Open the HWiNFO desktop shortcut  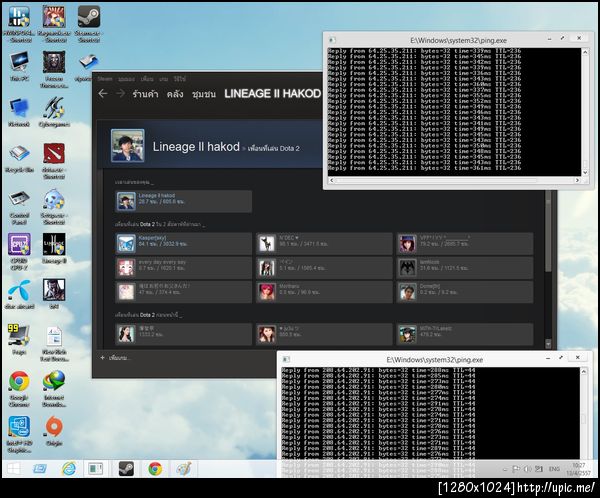point(19,23)
